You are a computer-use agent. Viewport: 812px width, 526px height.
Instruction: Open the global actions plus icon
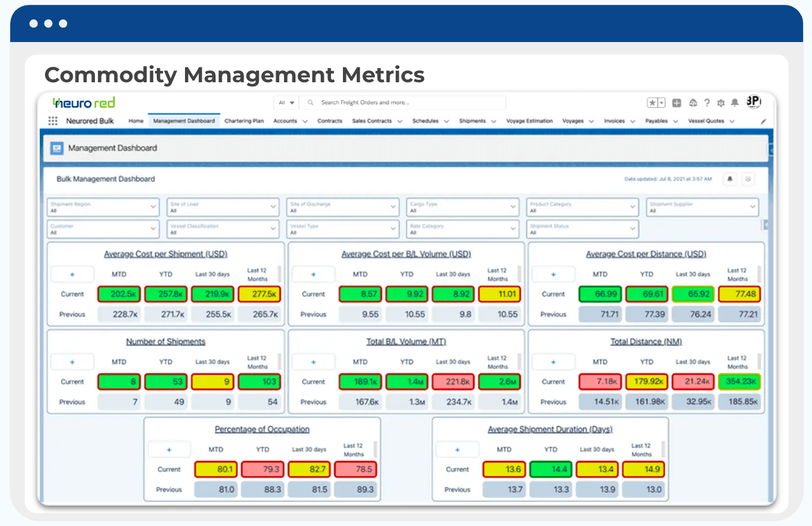[677, 103]
